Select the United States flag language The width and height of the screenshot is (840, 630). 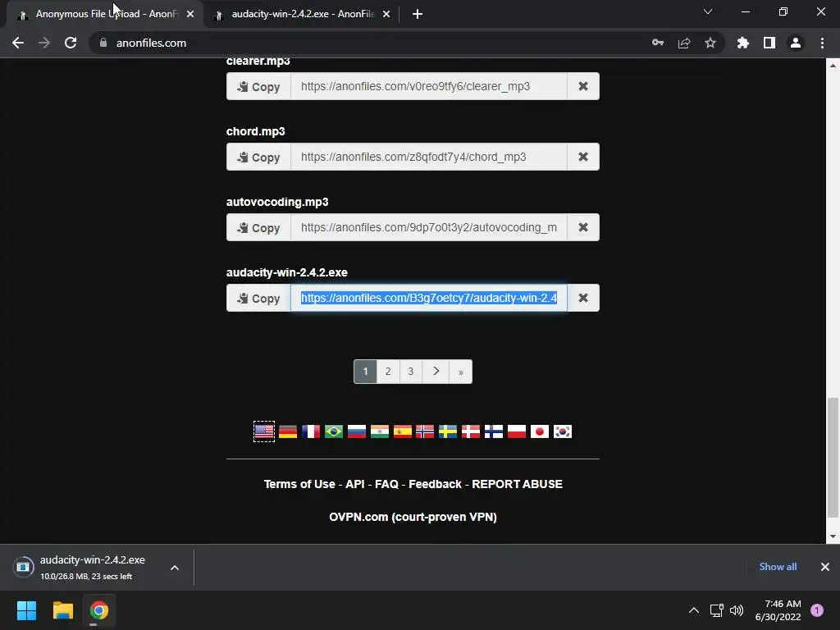coord(264,431)
